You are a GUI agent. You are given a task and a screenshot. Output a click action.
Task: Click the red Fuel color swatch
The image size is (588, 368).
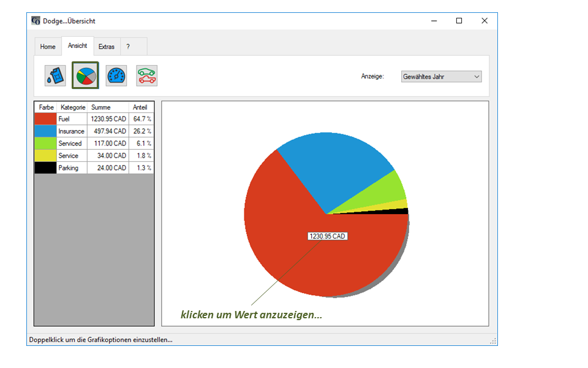tap(45, 119)
